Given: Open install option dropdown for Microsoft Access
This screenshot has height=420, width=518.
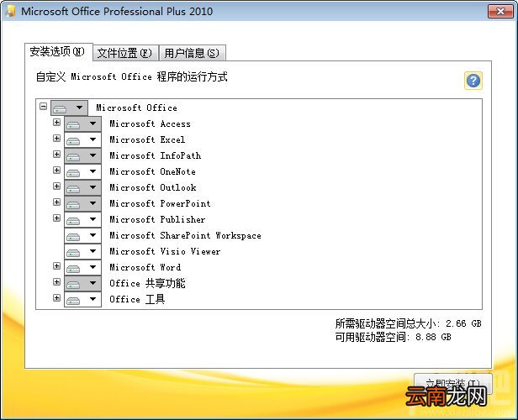Looking at the screenshot, I should point(82,124).
